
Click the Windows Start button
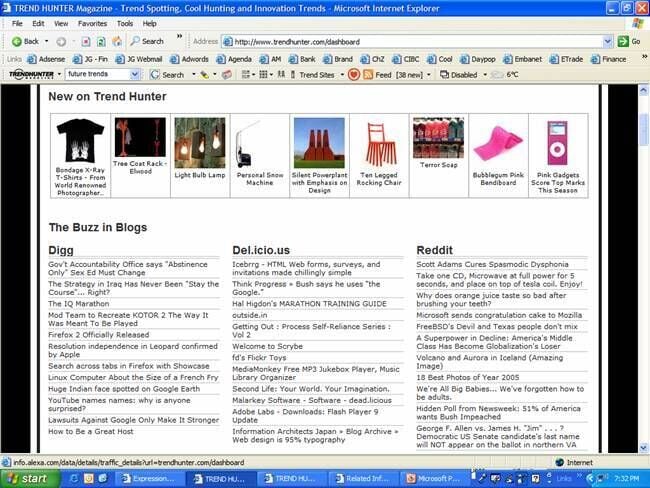click(x=28, y=479)
